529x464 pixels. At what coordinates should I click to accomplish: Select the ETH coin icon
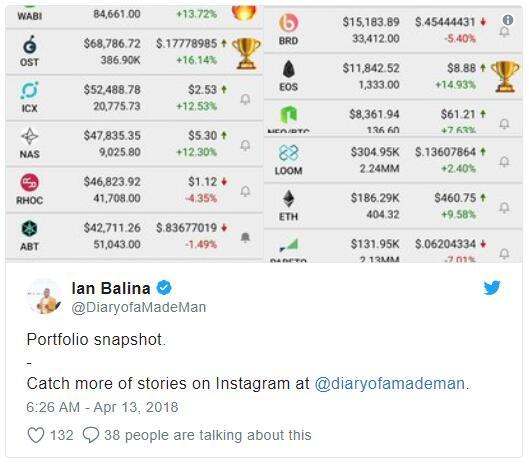tap(288, 198)
